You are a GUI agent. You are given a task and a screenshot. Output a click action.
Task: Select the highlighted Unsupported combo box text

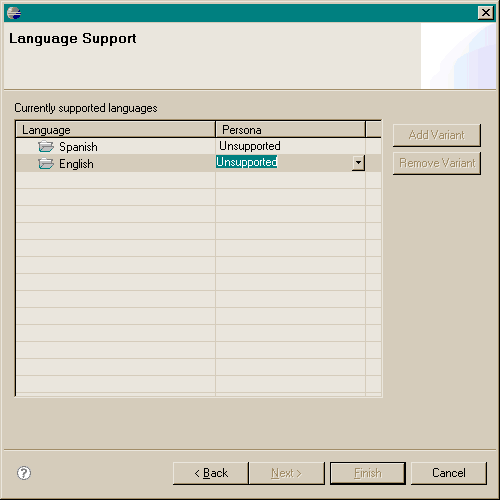(247, 162)
